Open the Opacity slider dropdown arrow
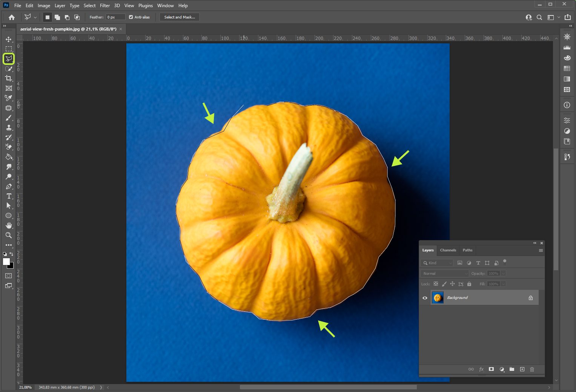Image resolution: width=576 pixels, height=392 pixels. click(503, 273)
